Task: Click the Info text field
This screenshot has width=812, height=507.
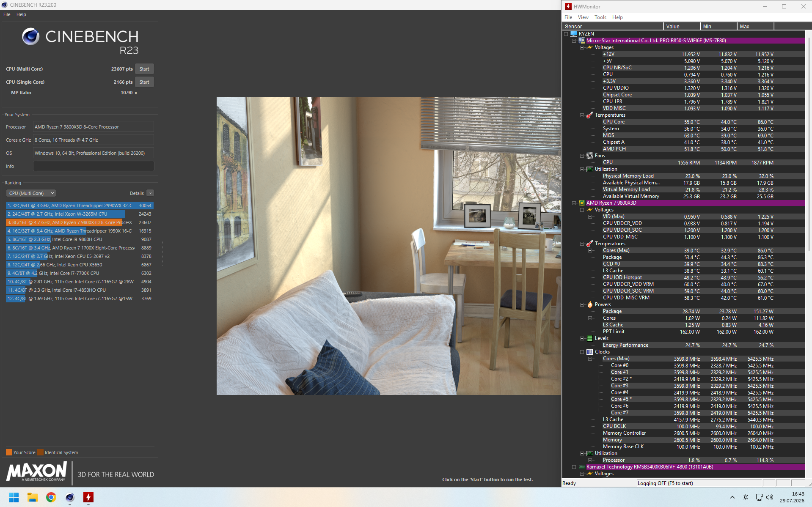Action: (x=94, y=166)
